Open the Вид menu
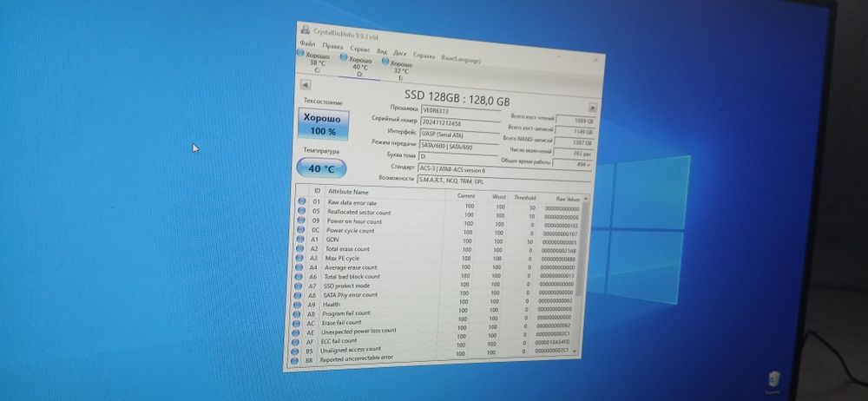This screenshot has width=868, height=401. 382,51
